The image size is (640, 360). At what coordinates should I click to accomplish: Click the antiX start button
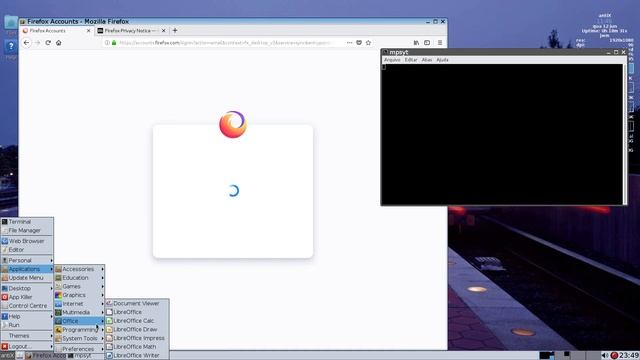[7, 356]
